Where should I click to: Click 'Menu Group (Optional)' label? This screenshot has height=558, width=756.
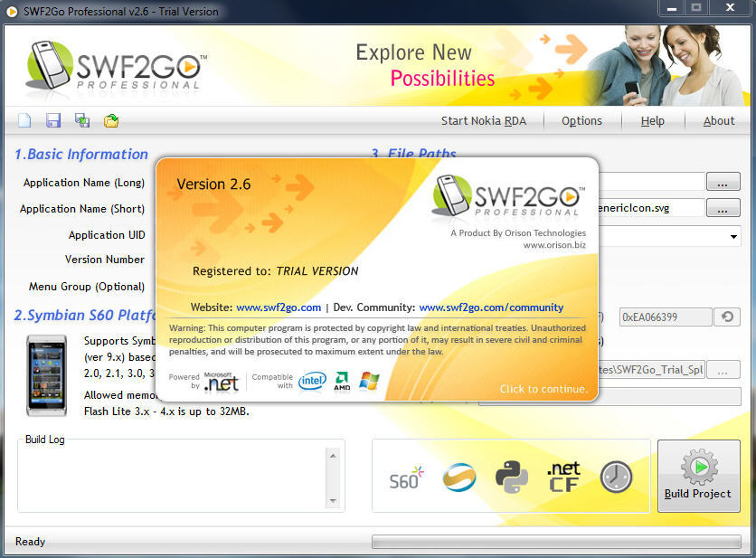[x=86, y=287]
